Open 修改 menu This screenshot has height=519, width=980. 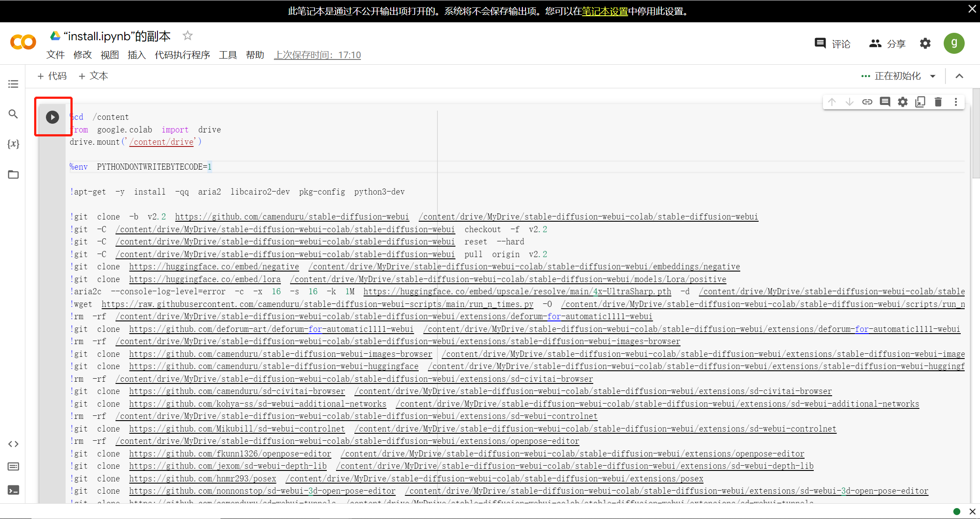pos(83,55)
